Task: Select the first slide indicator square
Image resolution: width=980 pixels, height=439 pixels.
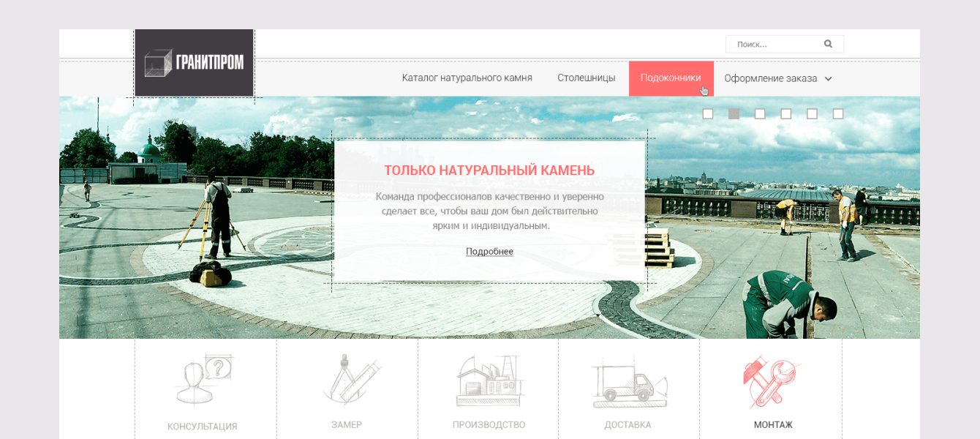Action: pos(707,113)
